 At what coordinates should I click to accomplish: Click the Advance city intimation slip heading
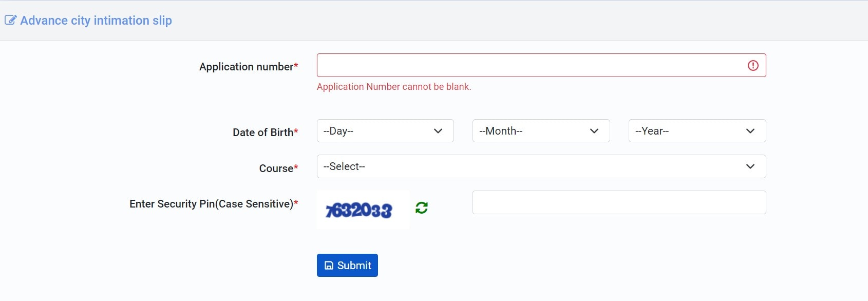(96, 21)
